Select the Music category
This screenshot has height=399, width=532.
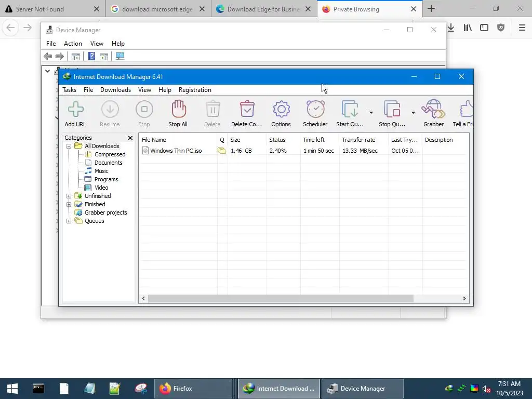tap(101, 171)
